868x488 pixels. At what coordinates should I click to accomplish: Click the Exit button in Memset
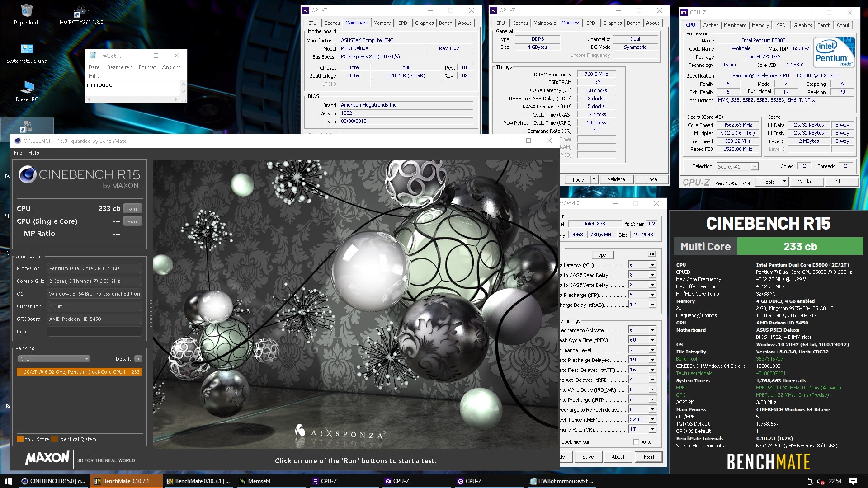coord(649,457)
